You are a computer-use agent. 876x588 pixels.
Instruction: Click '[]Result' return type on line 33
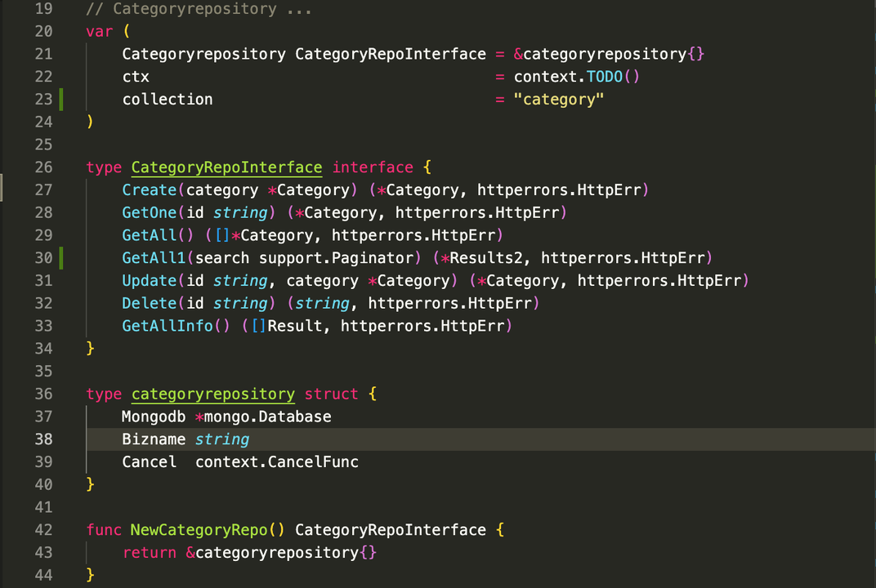pos(286,326)
